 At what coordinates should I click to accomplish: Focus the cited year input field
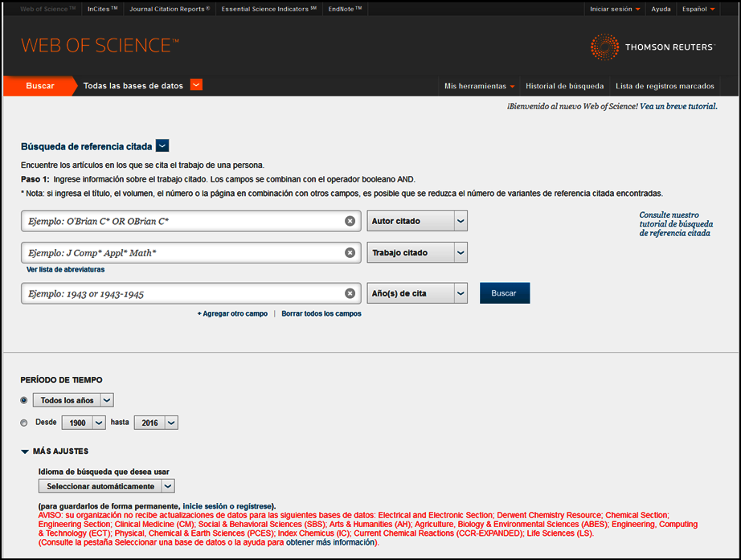tap(191, 293)
